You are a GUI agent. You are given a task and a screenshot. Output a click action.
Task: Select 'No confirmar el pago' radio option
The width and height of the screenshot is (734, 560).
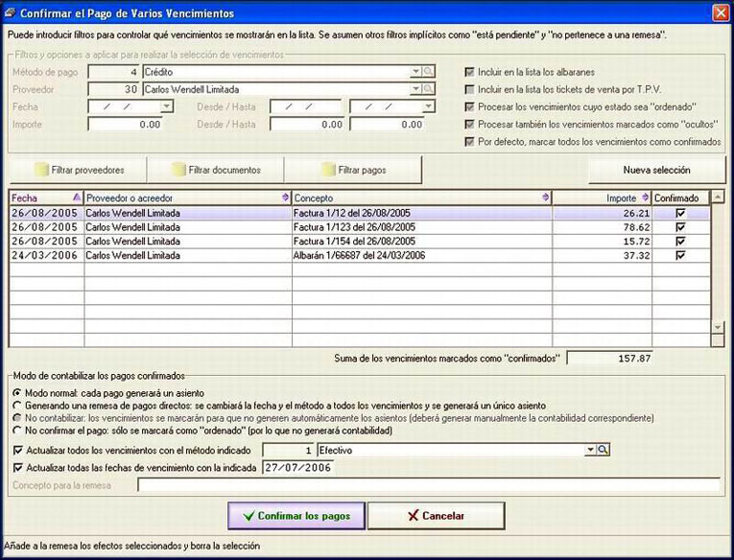coord(17,431)
